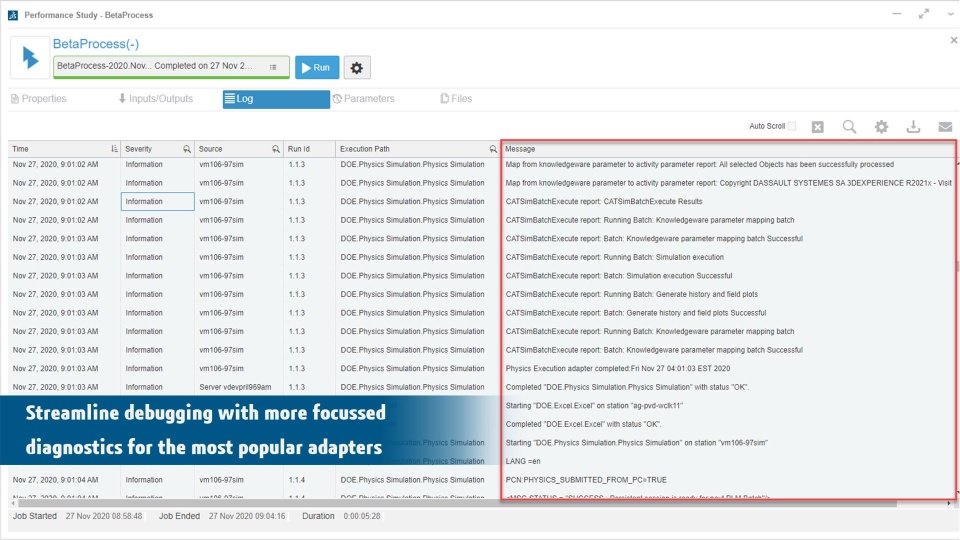Select 'Completed DOE.Physics Simulation' status OK message
Screen dimensions: 960x540
pos(627,387)
